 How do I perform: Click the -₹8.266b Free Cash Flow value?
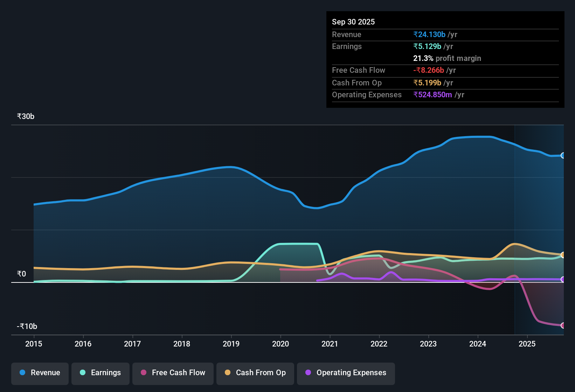pyautogui.click(x=429, y=70)
